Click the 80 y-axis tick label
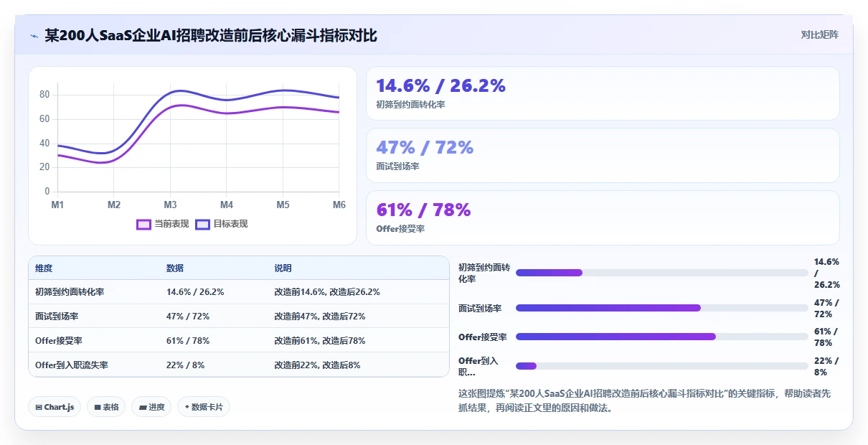 (44, 95)
